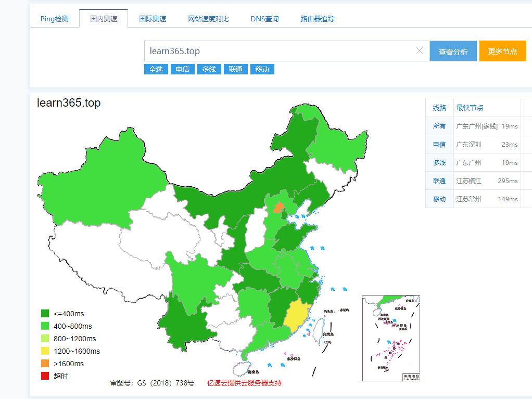Go to the DNS查询 tab
The height and width of the screenshot is (399, 532).
click(264, 19)
